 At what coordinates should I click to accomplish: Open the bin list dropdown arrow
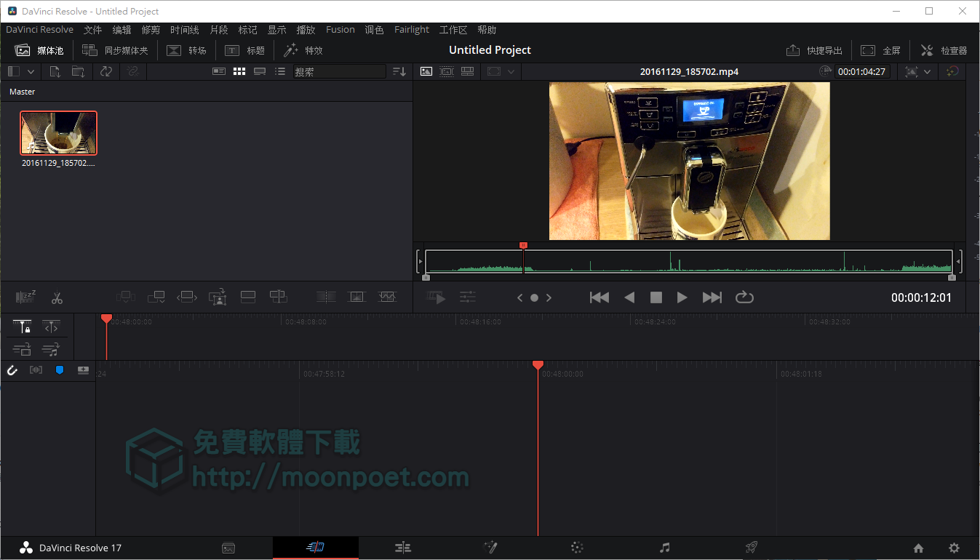click(31, 71)
